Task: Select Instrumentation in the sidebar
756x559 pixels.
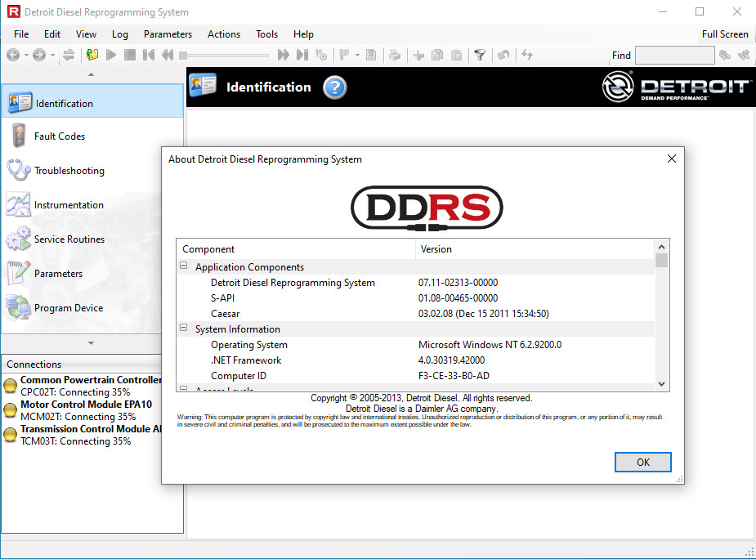Action: pyautogui.click(x=69, y=205)
